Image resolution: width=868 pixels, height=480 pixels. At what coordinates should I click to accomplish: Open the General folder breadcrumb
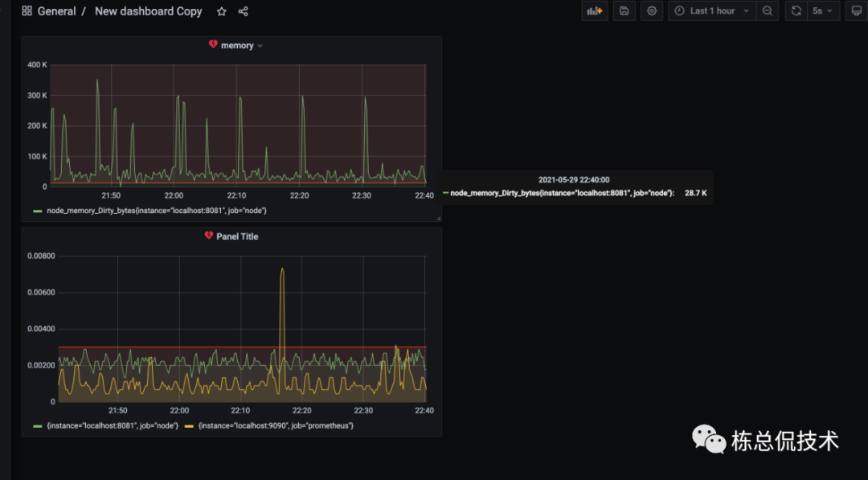point(56,11)
